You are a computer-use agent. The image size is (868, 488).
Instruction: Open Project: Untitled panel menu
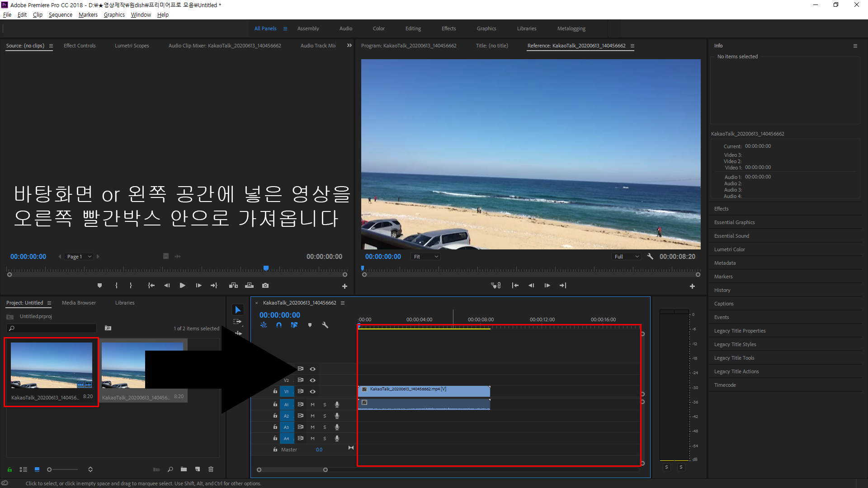point(49,303)
